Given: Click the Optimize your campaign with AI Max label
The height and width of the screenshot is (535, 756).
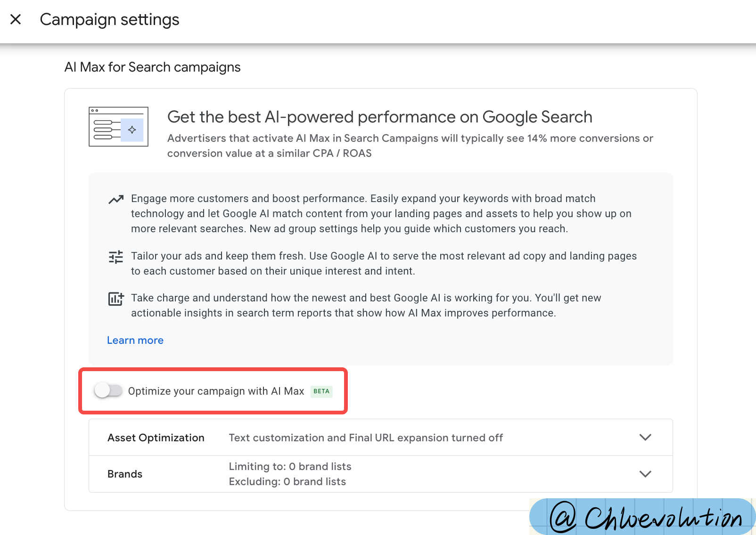Looking at the screenshot, I should [216, 391].
